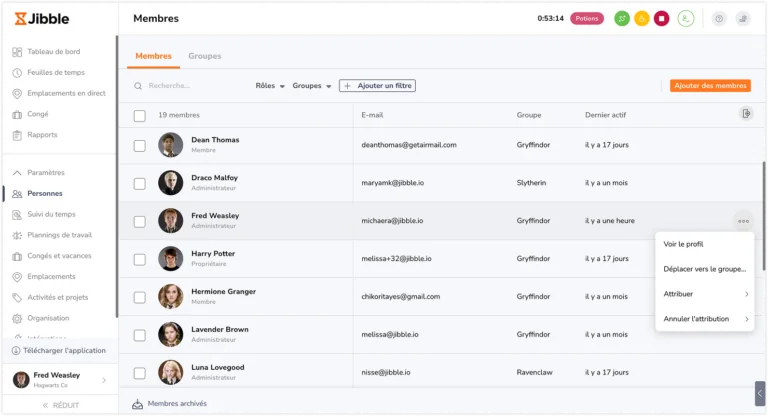Screen dimensions: 768x416
Task: Click the yellow break timer button
Action: pyautogui.click(x=642, y=19)
